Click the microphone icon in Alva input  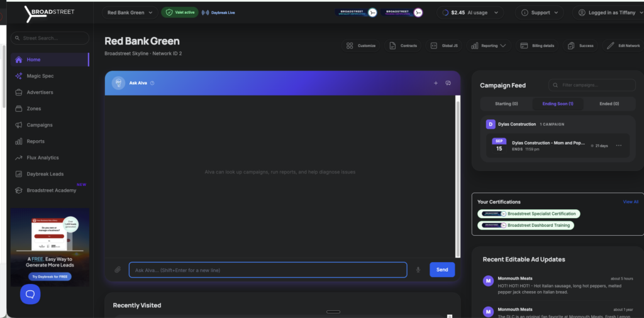[418, 270]
